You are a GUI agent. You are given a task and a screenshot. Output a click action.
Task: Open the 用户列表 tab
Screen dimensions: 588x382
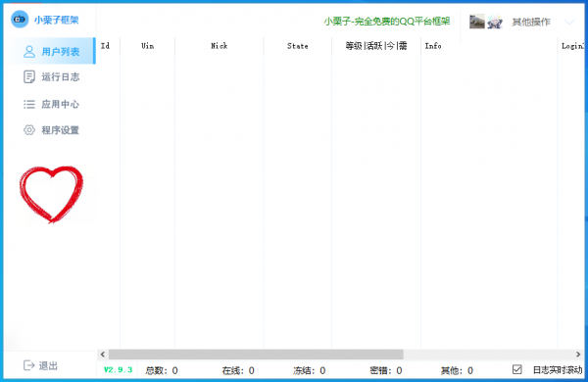tap(50, 51)
